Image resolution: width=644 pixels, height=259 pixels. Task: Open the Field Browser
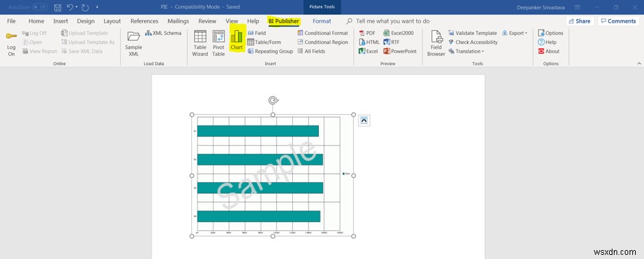click(x=436, y=43)
